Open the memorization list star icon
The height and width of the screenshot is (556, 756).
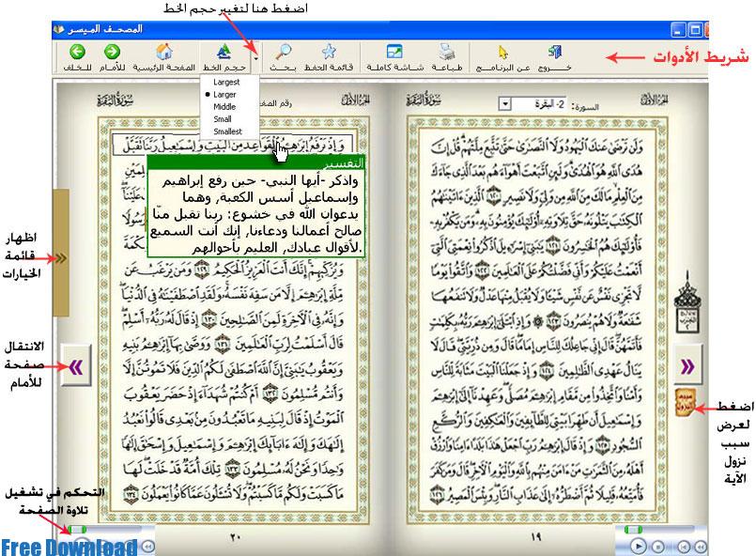329,52
